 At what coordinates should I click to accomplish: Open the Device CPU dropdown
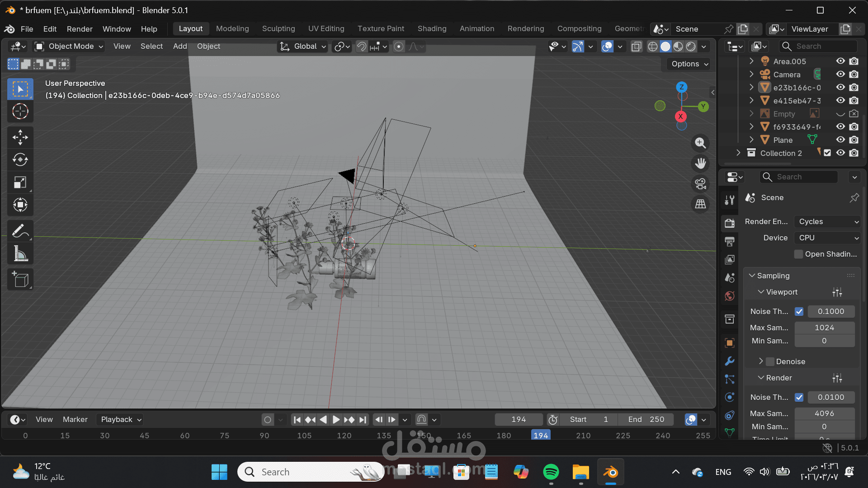827,238
